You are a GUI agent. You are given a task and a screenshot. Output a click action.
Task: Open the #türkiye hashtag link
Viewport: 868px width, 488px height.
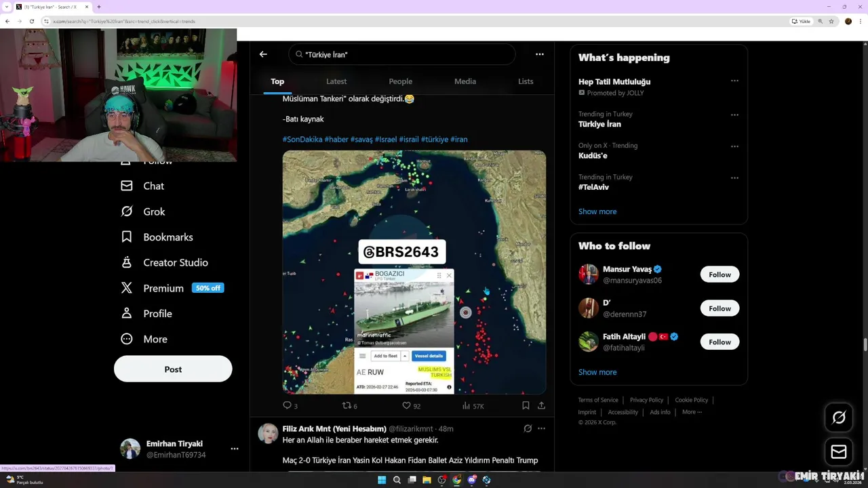(x=435, y=139)
